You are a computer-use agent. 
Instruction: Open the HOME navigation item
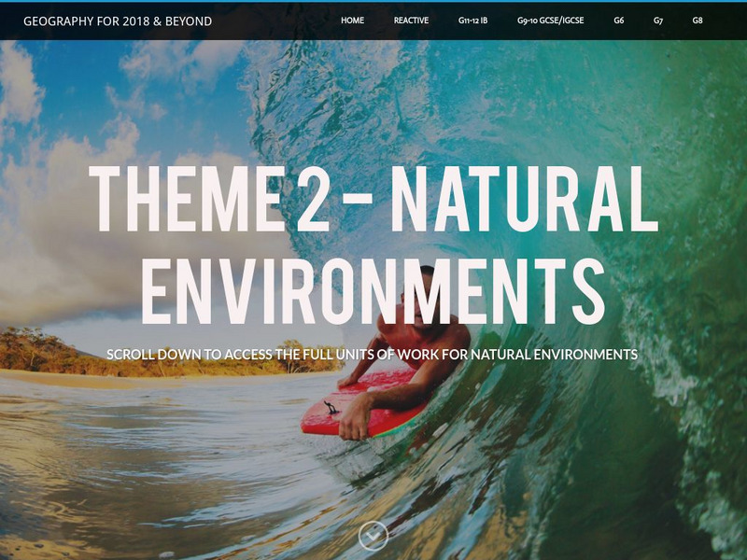(353, 21)
